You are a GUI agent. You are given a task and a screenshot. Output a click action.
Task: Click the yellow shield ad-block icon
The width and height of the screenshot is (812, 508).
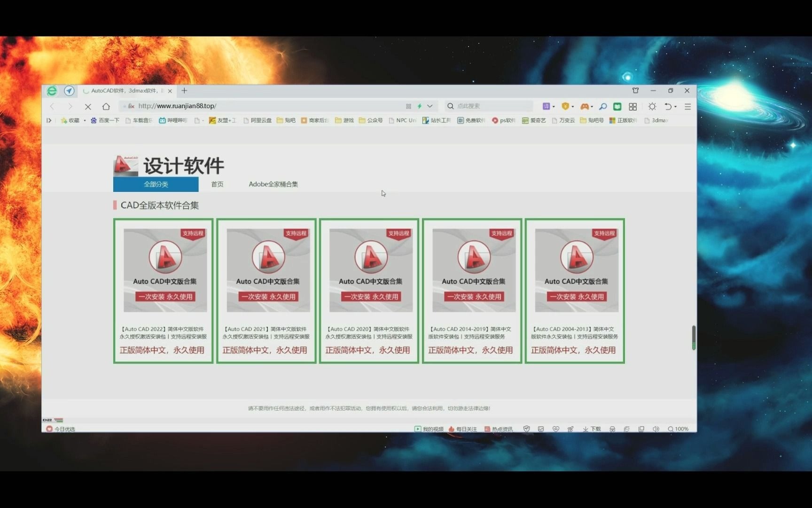click(565, 106)
